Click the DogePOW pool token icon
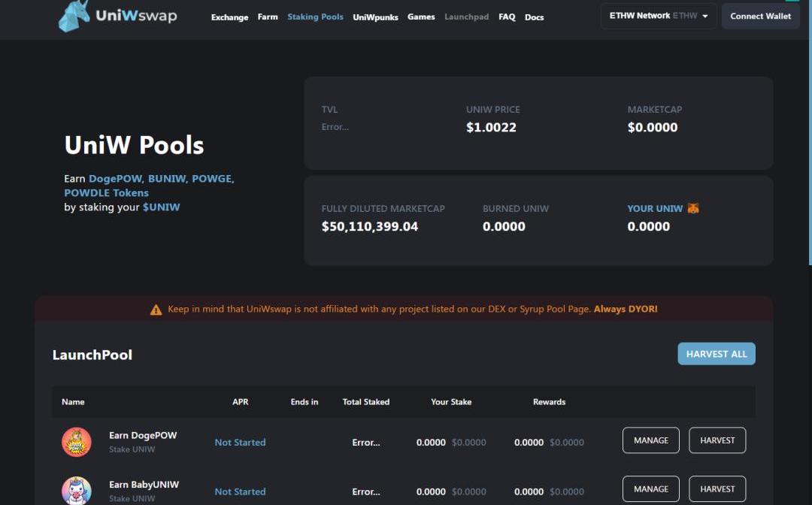The width and height of the screenshot is (812, 505). [77, 442]
